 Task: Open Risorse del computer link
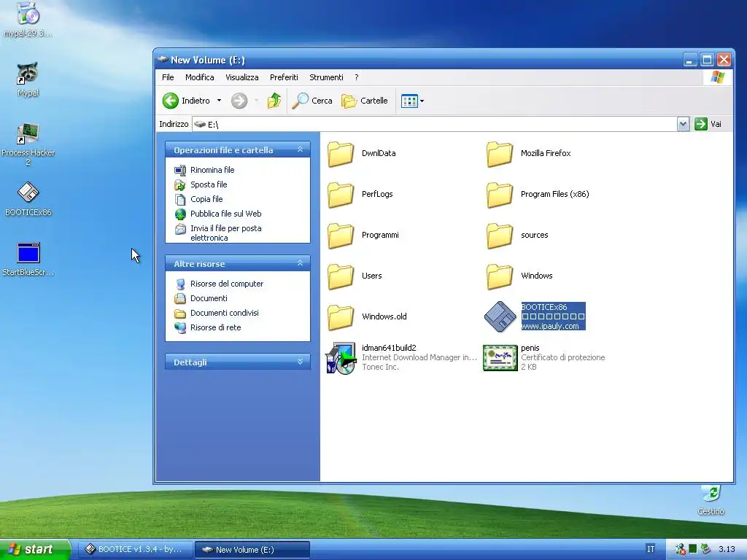pos(227,284)
